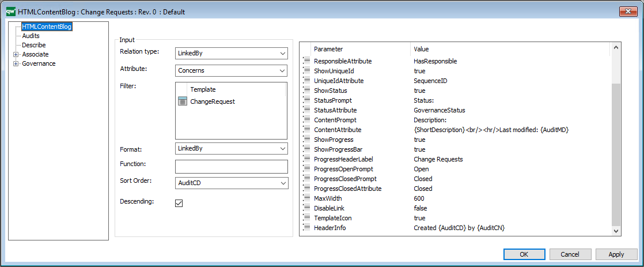Click the row icon beside ContentAttribute parameter

307,130
